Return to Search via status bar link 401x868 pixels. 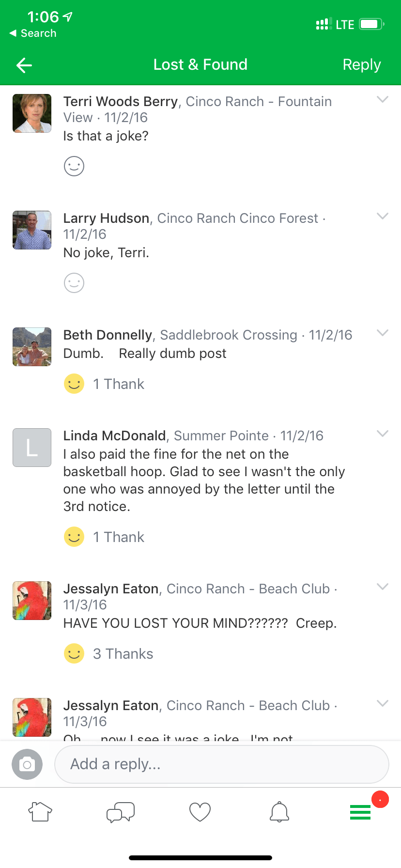pos(33,33)
